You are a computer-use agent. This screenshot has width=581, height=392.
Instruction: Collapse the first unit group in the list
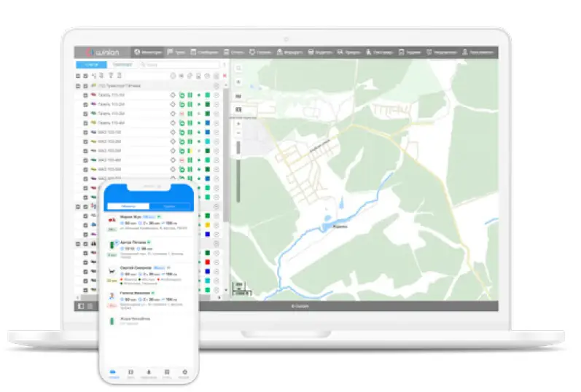(78, 86)
